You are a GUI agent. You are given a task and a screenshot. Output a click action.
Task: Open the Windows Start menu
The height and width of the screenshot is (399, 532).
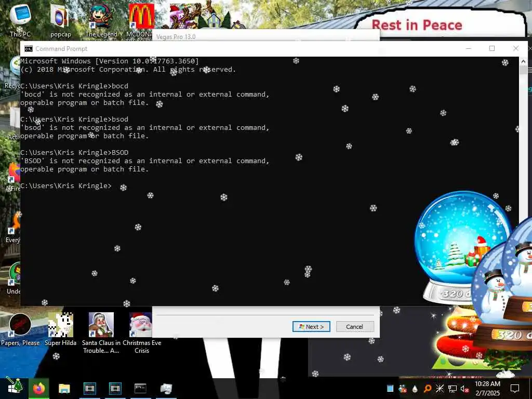[x=14, y=388]
